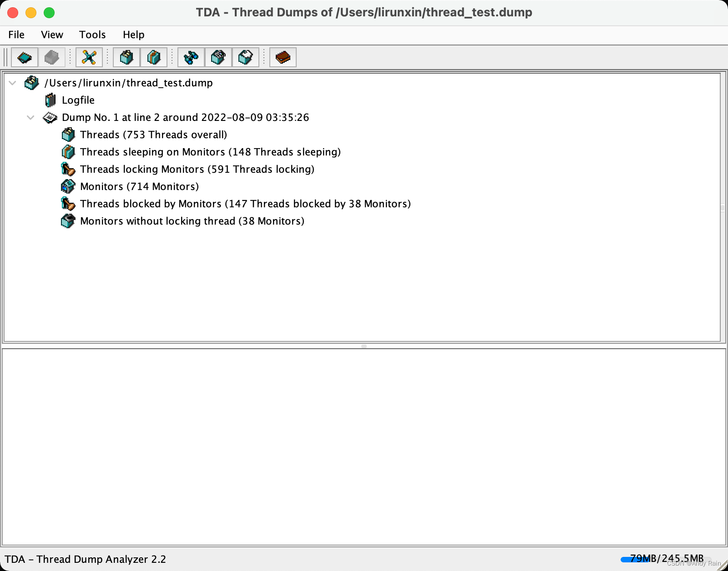Select Dump No. 1 at line 2
The height and width of the screenshot is (571, 728).
pos(186,117)
